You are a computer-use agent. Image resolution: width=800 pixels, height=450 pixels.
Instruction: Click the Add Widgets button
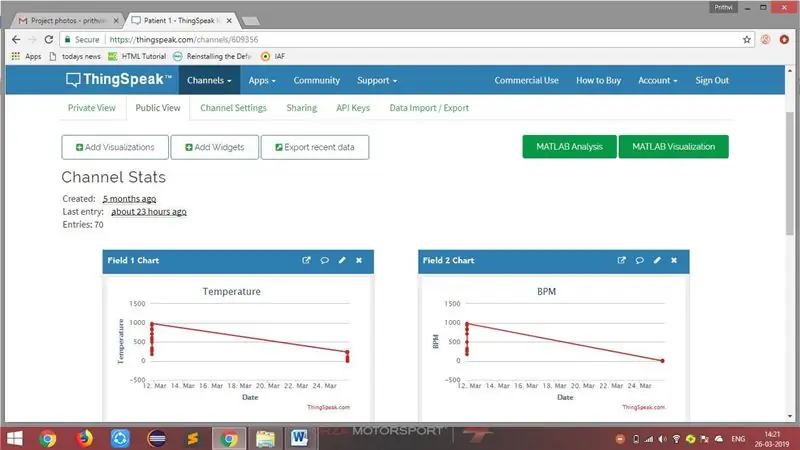[214, 147]
